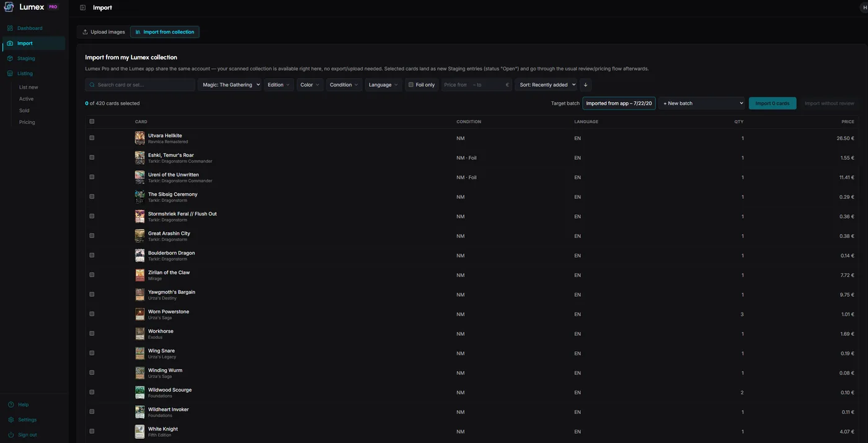Click the Wildwood Scourge thumbnail

tap(140, 392)
